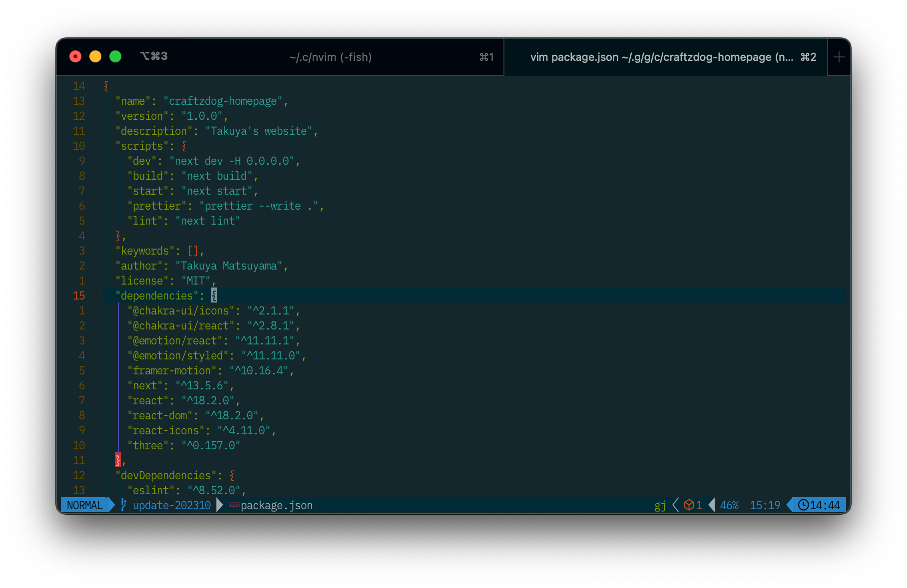The height and width of the screenshot is (588, 907).
Task: Click the current line number 15 in gutter
Action: tap(79, 295)
